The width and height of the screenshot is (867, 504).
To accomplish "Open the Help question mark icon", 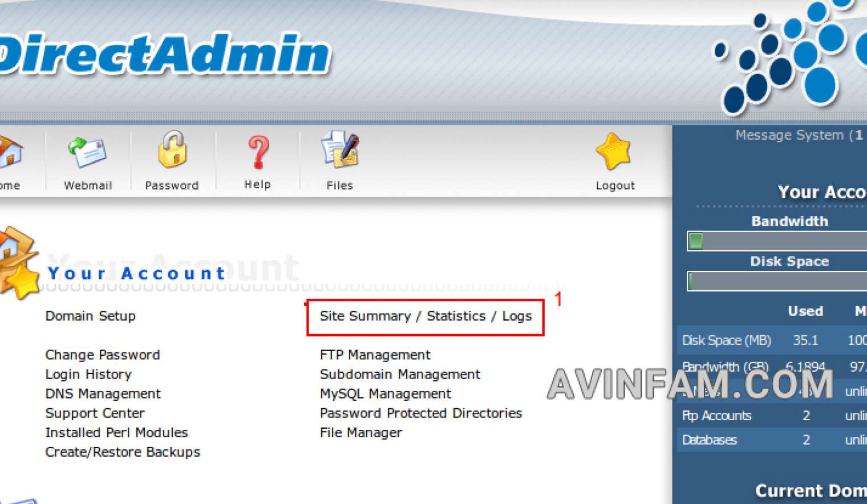I will click(258, 152).
